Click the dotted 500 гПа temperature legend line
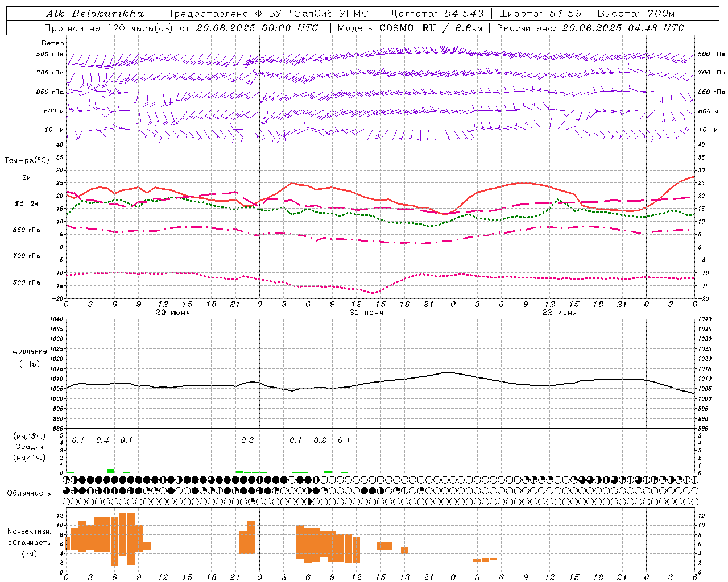 click(26, 289)
